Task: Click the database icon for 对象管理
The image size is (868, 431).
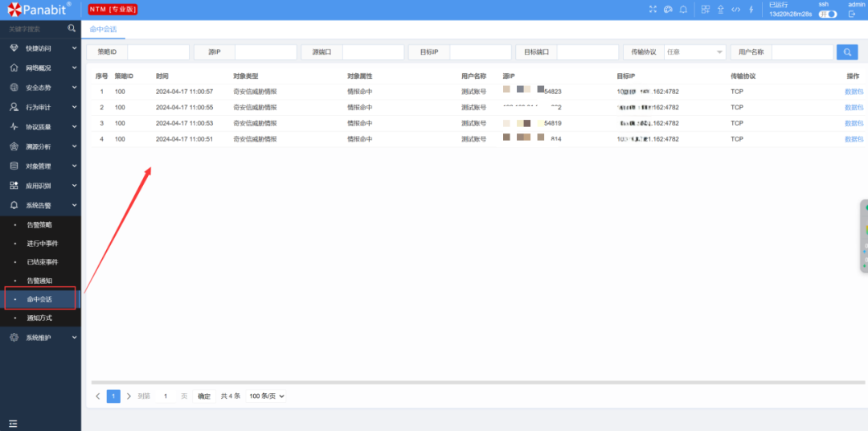Action: click(14, 166)
